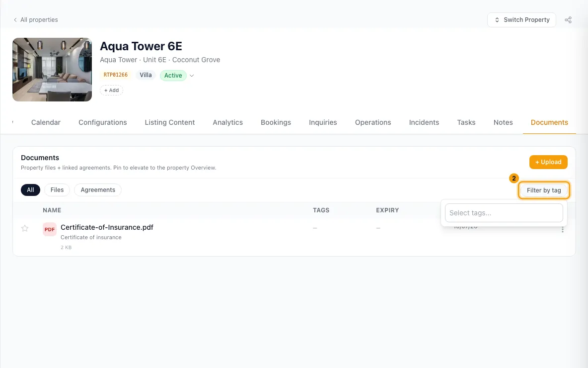Screen dimensions: 588x368
Task: Open the Inquiries tab
Action: [x=323, y=122]
